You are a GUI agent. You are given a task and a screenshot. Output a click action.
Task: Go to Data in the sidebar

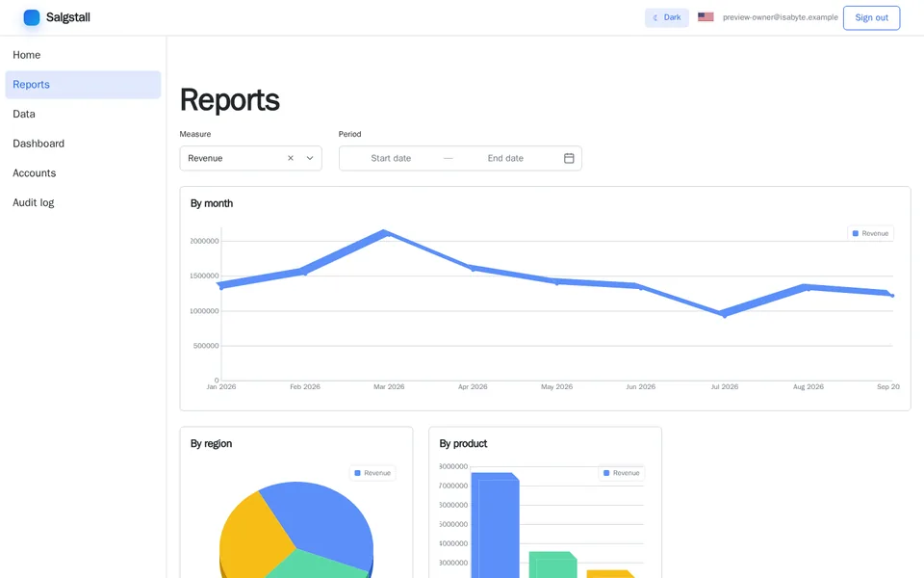pyautogui.click(x=83, y=114)
